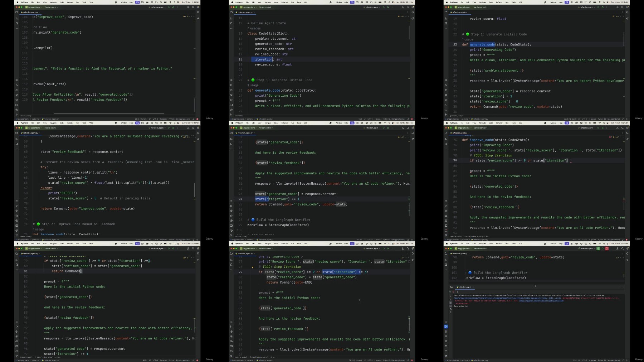
Task: Open the Apple menu in the Run console frame
Action: (x=447, y=243)
